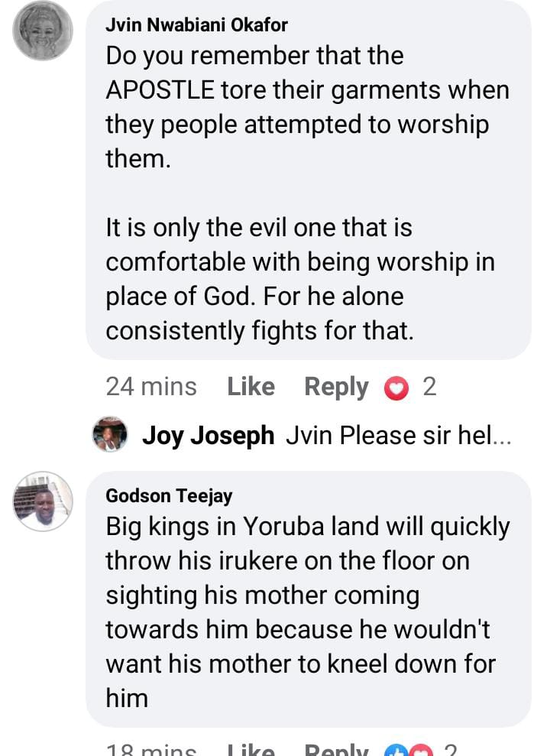Click the heart reaction icon on Jvin's comment

click(396, 388)
